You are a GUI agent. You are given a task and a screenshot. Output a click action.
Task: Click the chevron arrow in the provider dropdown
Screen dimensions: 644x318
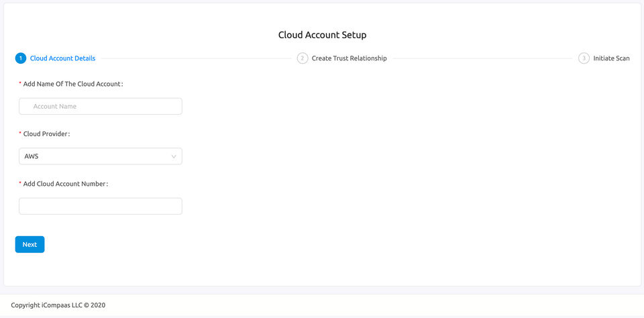174,156
